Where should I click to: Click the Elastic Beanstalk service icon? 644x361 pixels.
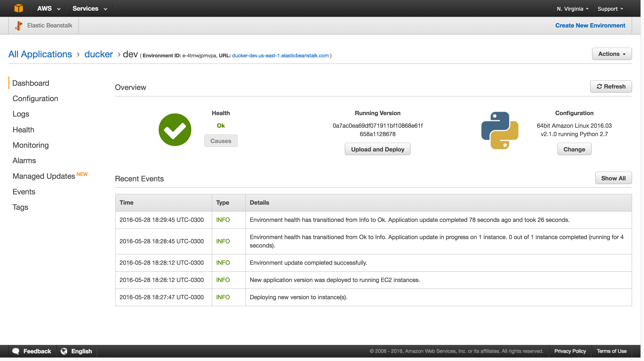click(x=19, y=25)
